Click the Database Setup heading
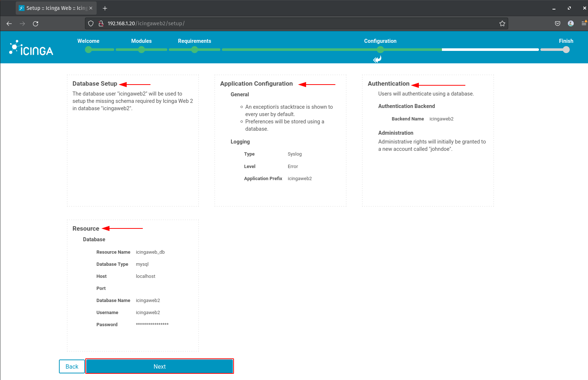Screen dimensions: 588x380 pos(95,83)
